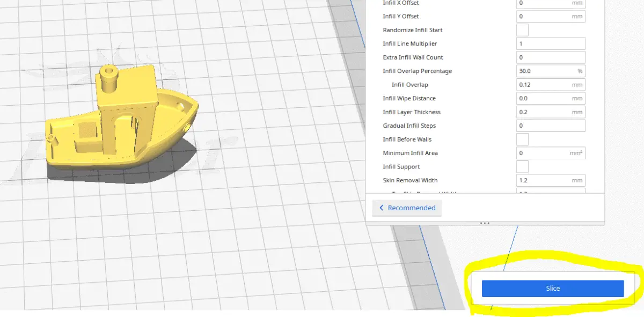Click the panel resize handle below settings
This screenshot has width=644, height=317.
(485, 222)
